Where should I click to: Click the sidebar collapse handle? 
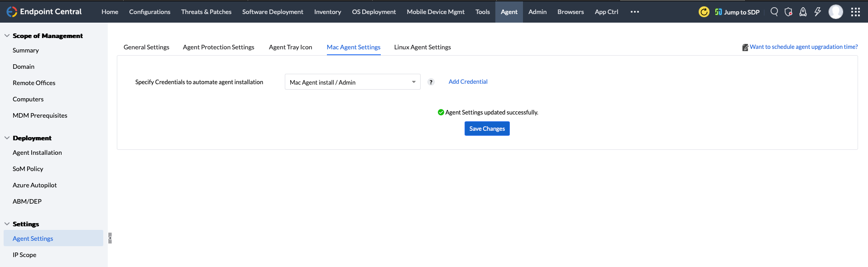pos(110,238)
